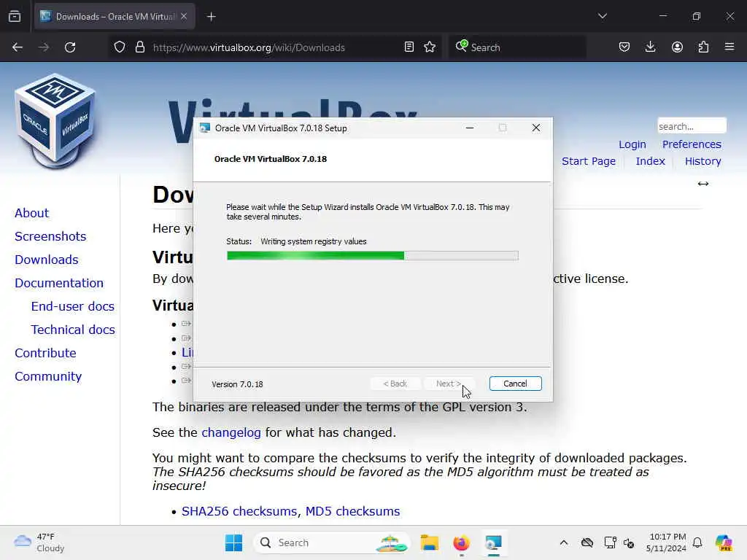Screen dimensions: 747x560
Task: Open the weather widget showing 47°F
Action: coord(39,542)
